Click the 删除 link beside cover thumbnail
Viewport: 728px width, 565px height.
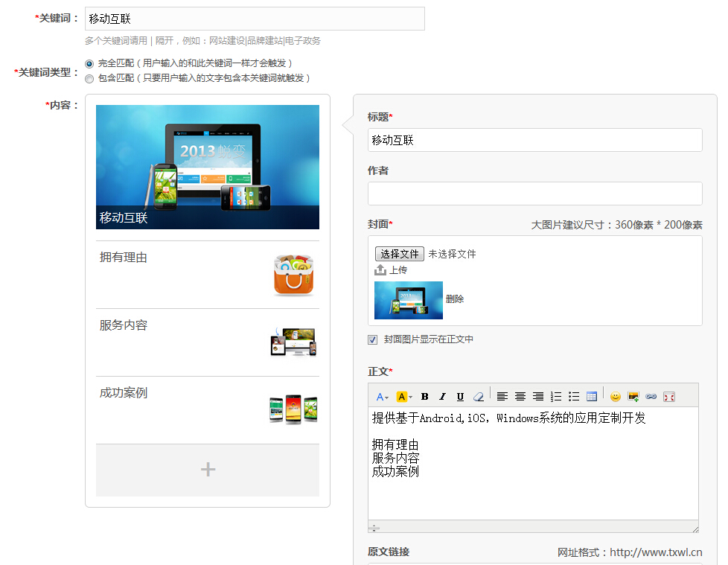[455, 299]
